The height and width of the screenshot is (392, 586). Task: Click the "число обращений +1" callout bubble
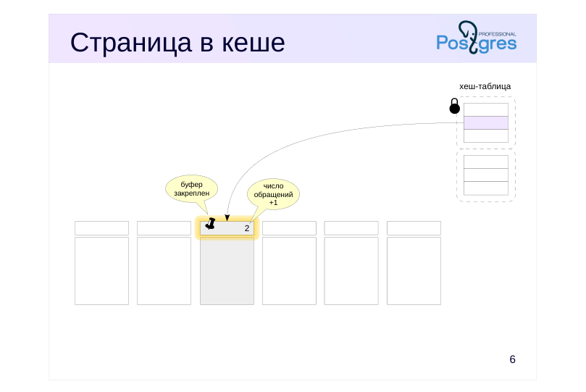pos(273,194)
